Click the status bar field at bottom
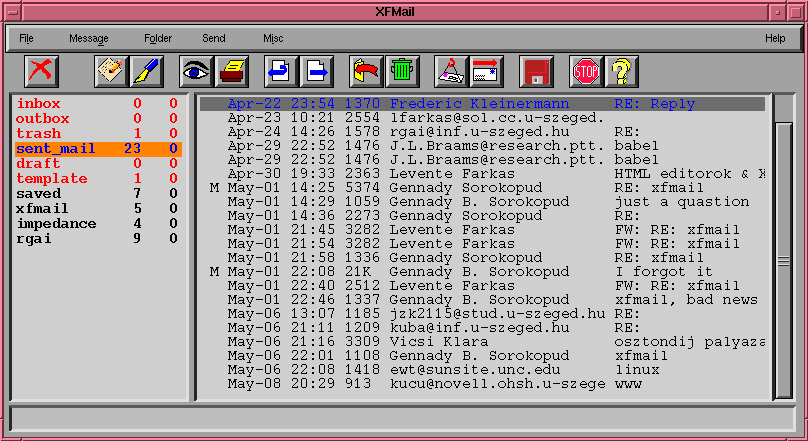Screen dimensions: 808x441 pyautogui.click(x=403, y=418)
